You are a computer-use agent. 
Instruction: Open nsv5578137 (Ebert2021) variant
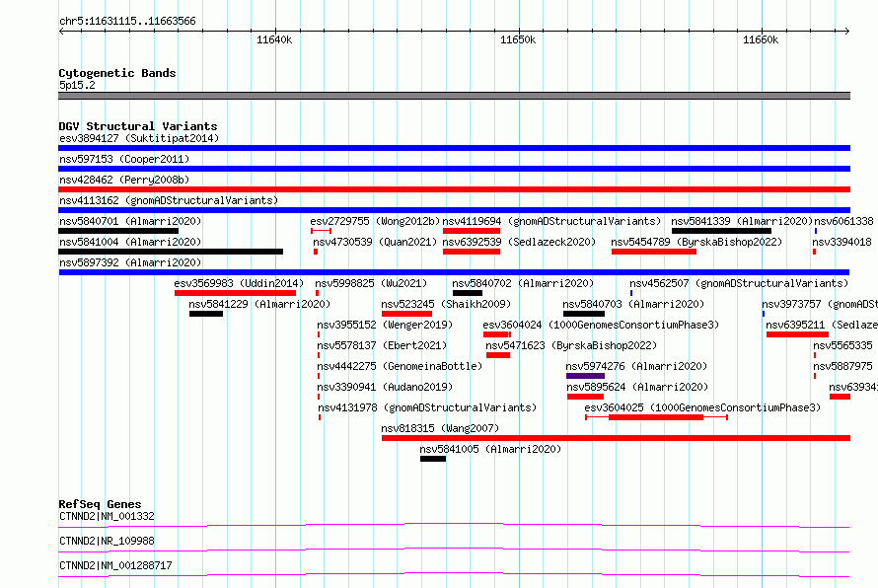[x=382, y=345]
